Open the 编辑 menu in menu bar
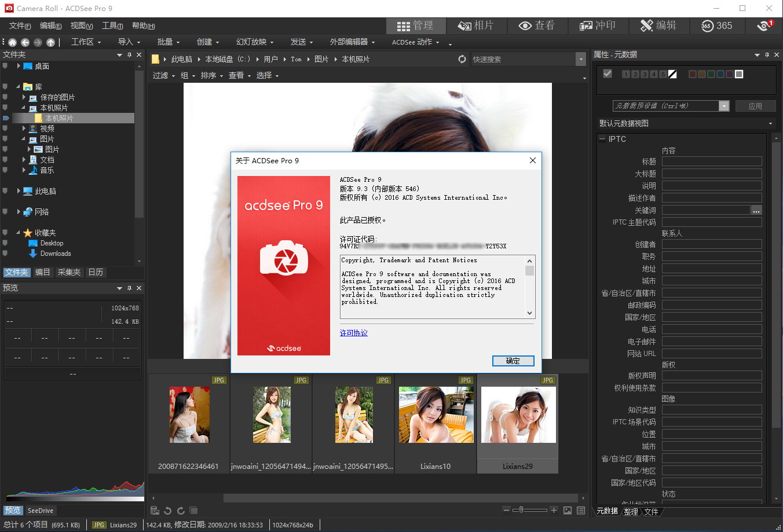 tap(51, 25)
